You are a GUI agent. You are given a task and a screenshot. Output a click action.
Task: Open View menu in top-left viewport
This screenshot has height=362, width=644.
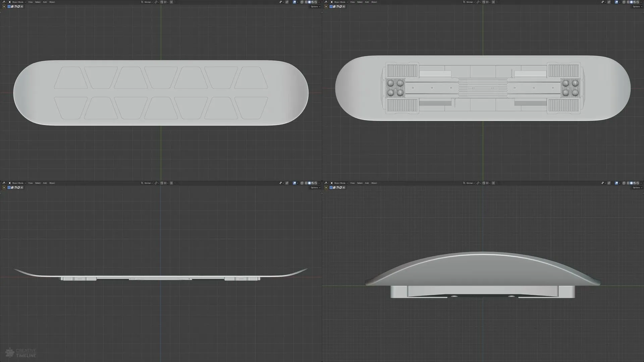[31, 2]
